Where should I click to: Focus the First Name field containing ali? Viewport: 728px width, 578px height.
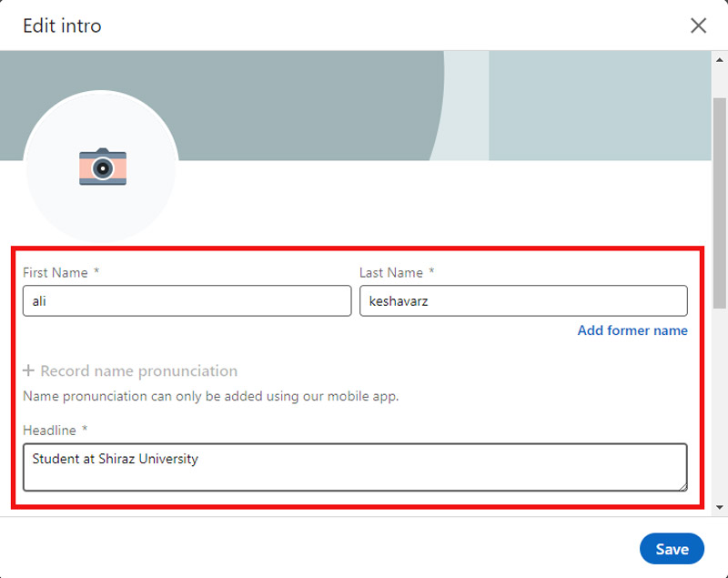pyautogui.click(x=187, y=301)
